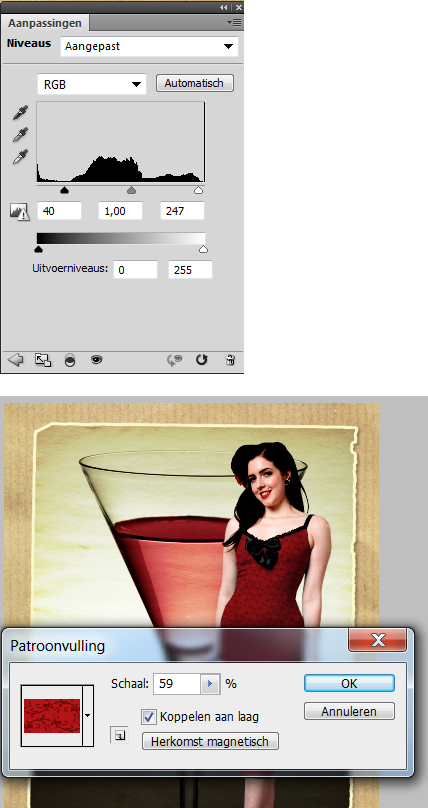
Task: Select the white point eyedropper
Action: [x=20, y=157]
